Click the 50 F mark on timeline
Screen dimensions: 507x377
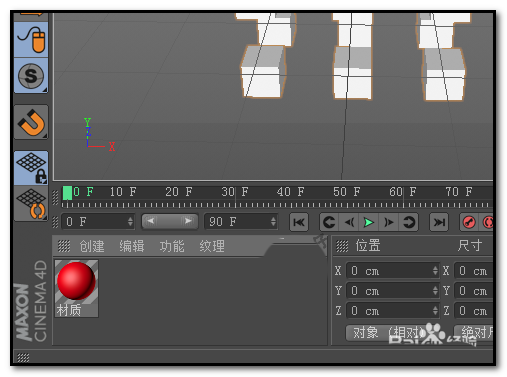pos(347,192)
